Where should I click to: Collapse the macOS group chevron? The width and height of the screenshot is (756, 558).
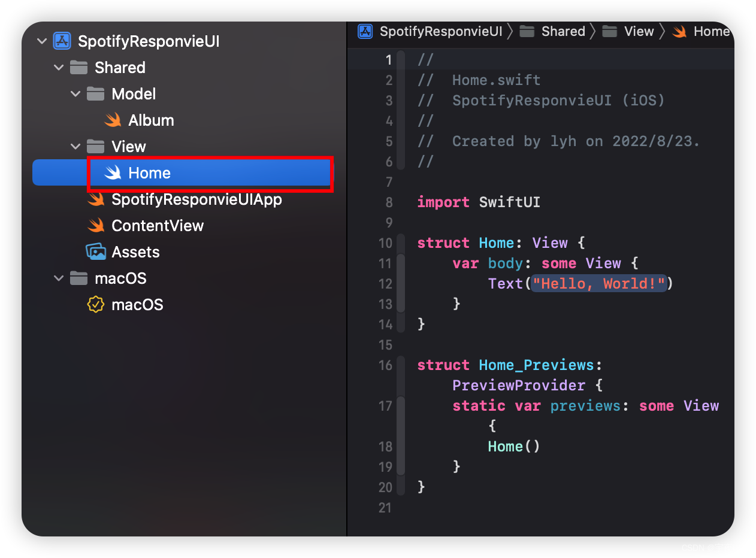[x=59, y=278]
